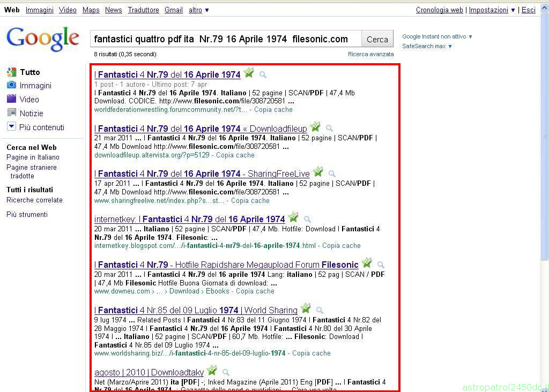Click the Esci sign-out link

(x=528, y=10)
